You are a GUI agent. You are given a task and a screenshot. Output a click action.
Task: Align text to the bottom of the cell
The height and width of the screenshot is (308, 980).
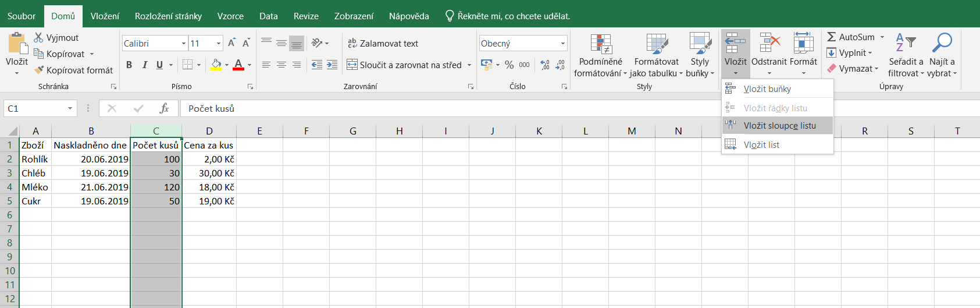pos(297,43)
